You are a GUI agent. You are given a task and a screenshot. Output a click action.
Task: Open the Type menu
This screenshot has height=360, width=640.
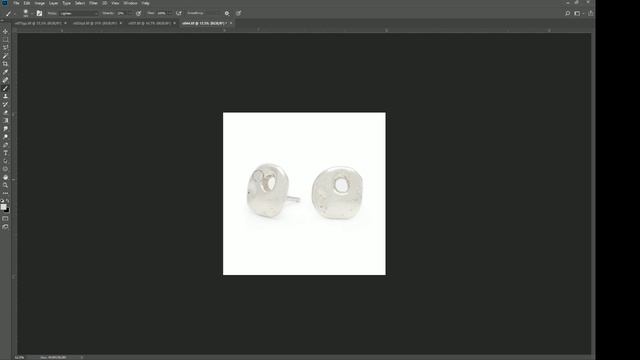click(67, 3)
